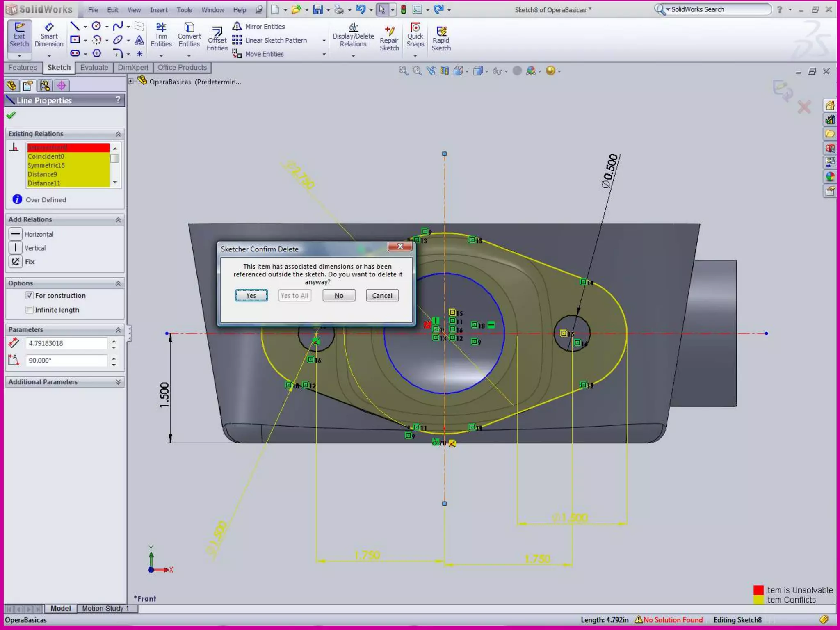Expand the OperaBasicas tree node

point(131,81)
